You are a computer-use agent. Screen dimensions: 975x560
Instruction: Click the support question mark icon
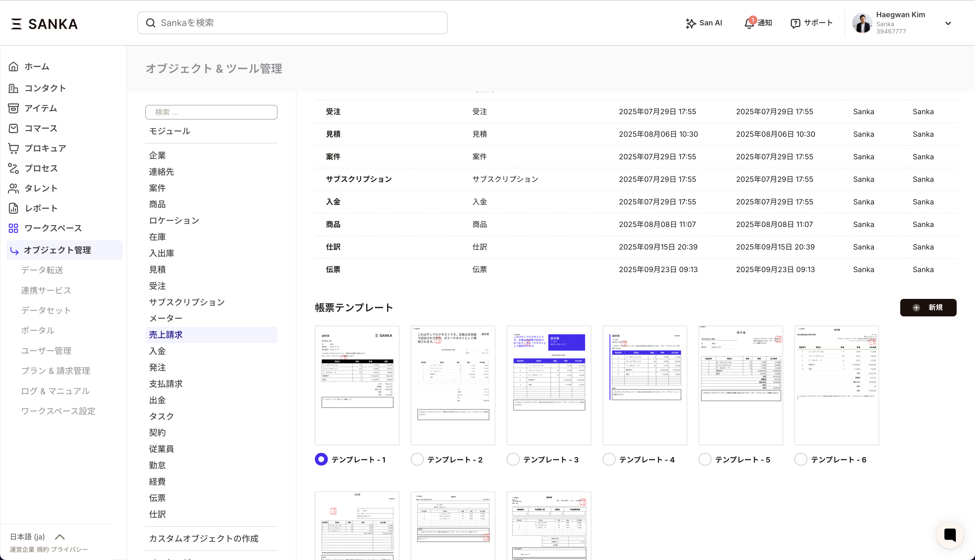[795, 23]
